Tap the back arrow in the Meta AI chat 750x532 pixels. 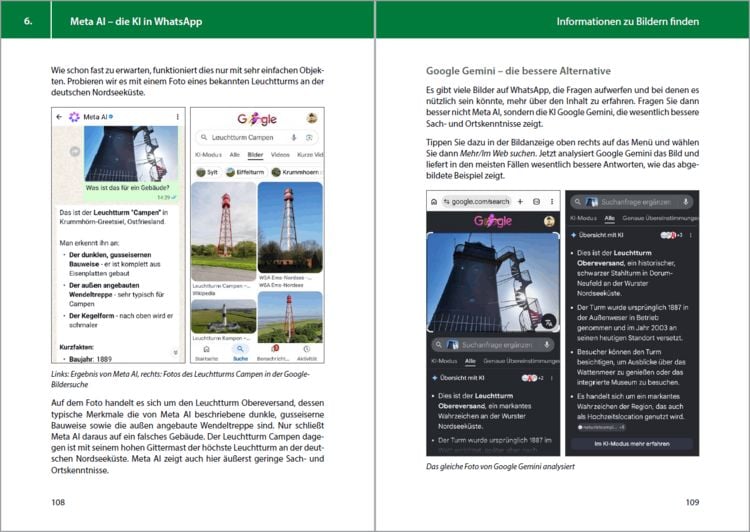(59, 117)
